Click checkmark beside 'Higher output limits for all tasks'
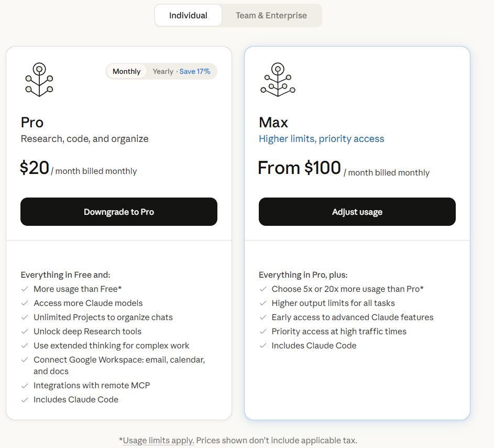Viewport: 494px width, 448px height. [x=263, y=303]
